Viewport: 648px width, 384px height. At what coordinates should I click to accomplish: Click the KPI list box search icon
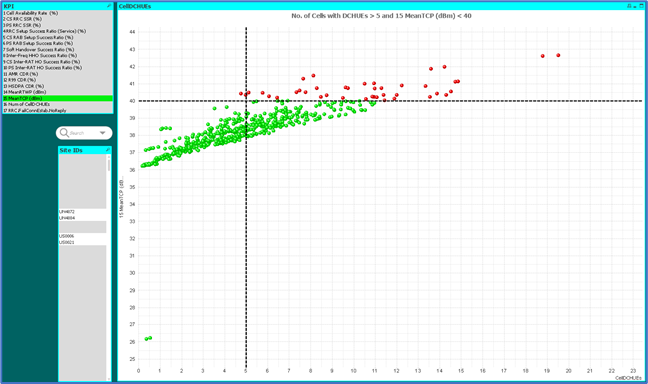[109, 6]
